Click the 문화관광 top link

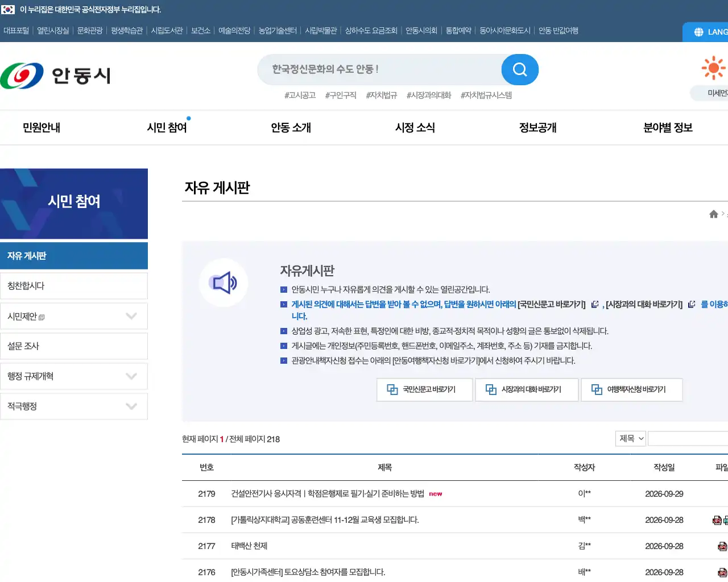tap(90, 31)
